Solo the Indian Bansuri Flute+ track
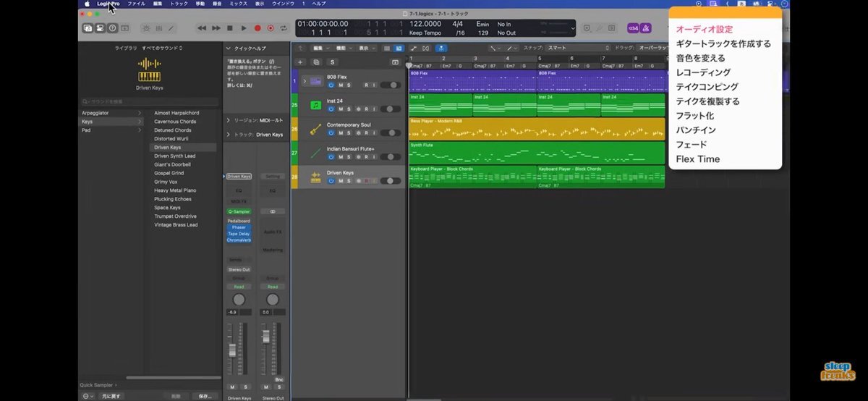 click(x=348, y=156)
